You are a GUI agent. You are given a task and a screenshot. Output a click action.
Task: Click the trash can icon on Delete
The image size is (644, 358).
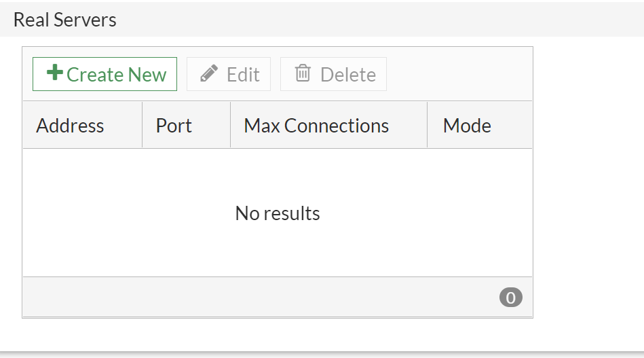[x=303, y=73]
